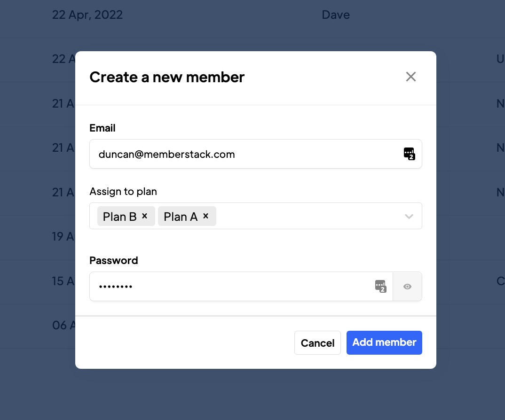This screenshot has width=505, height=420.
Task: Select the Plan A chip label
Action: (x=181, y=217)
